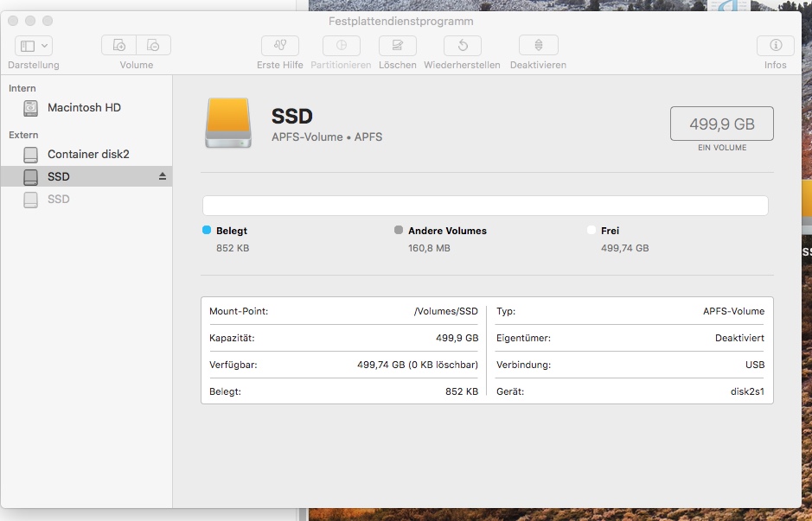Viewport: 812px width, 521px height.
Task: Eject the SSD using the sidebar arrow
Action: click(162, 176)
